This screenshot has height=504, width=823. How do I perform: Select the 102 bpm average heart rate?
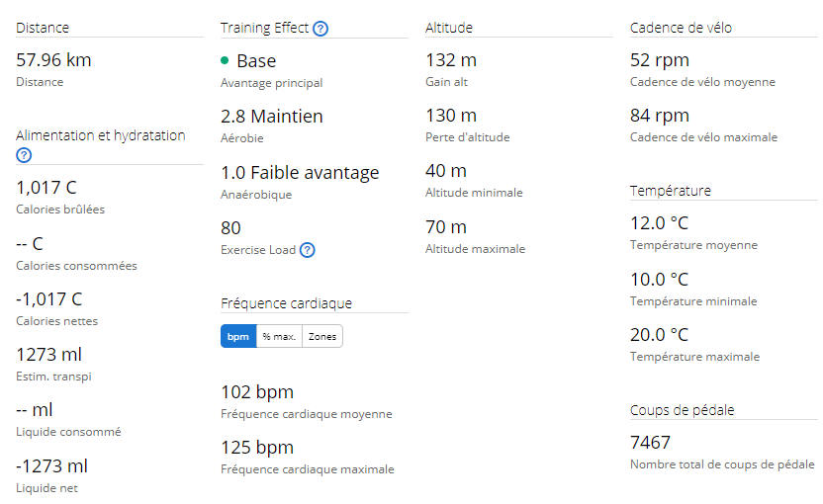click(257, 391)
